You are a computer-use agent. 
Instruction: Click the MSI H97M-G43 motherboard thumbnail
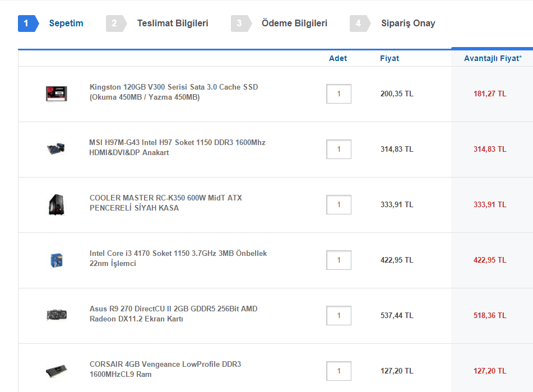pos(56,148)
